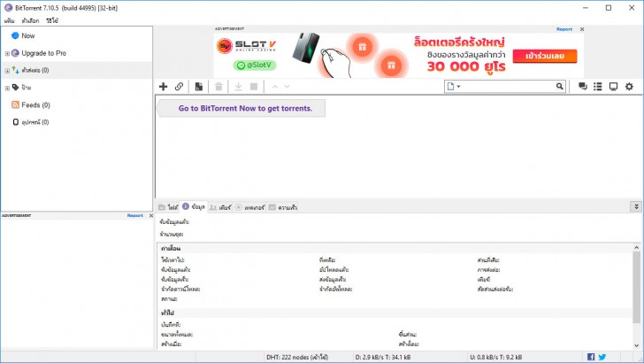The height and width of the screenshot is (363, 644).
Task: Expand the Upgrade to Pro tree node
Action: point(7,53)
